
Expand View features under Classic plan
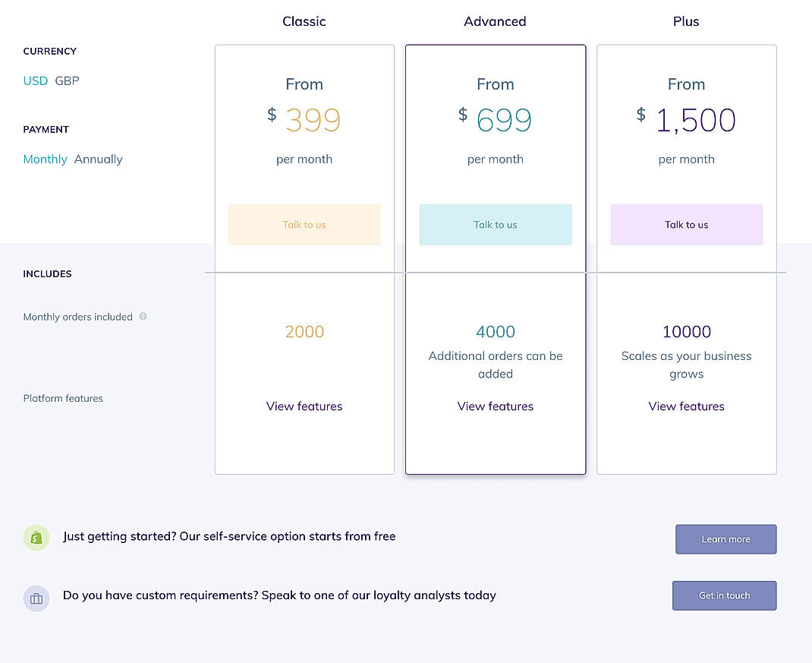(x=304, y=406)
